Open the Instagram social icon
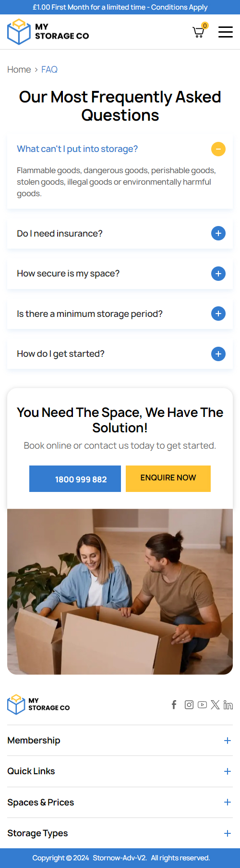 (189, 704)
